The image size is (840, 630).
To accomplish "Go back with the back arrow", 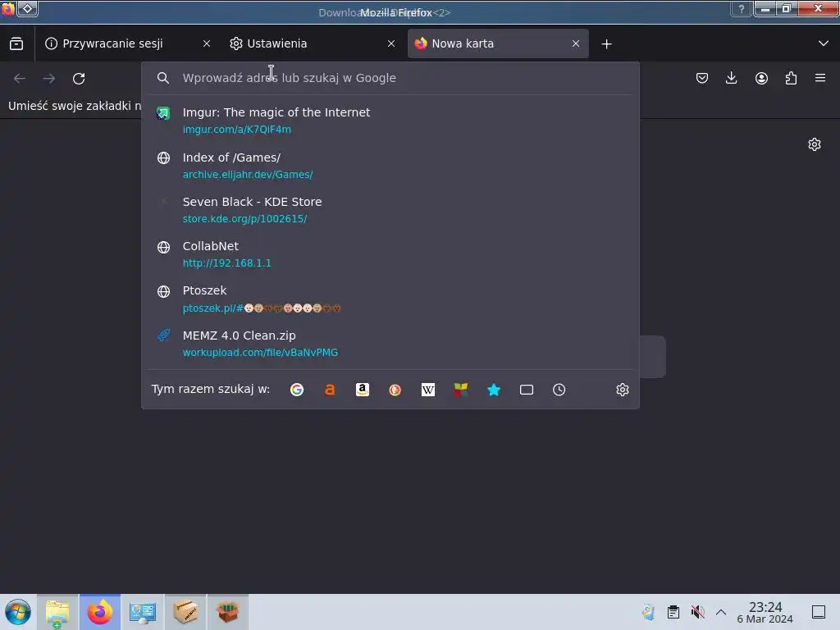I will [x=20, y=78].
